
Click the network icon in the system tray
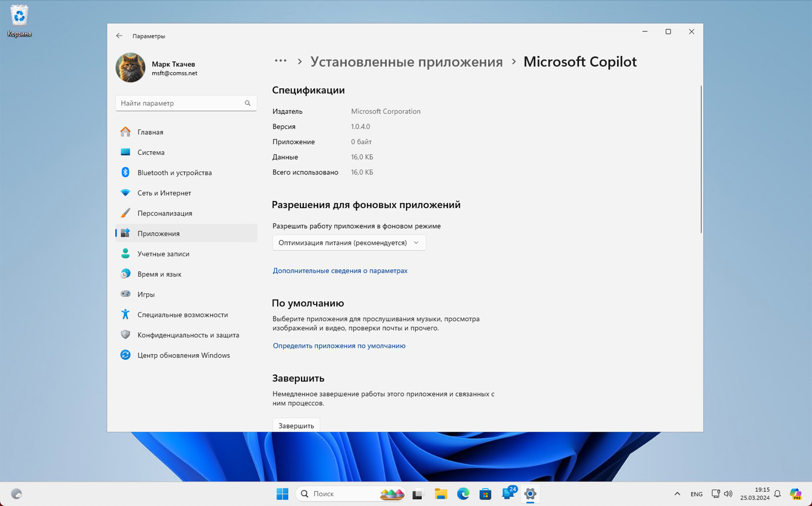[716, 494]
